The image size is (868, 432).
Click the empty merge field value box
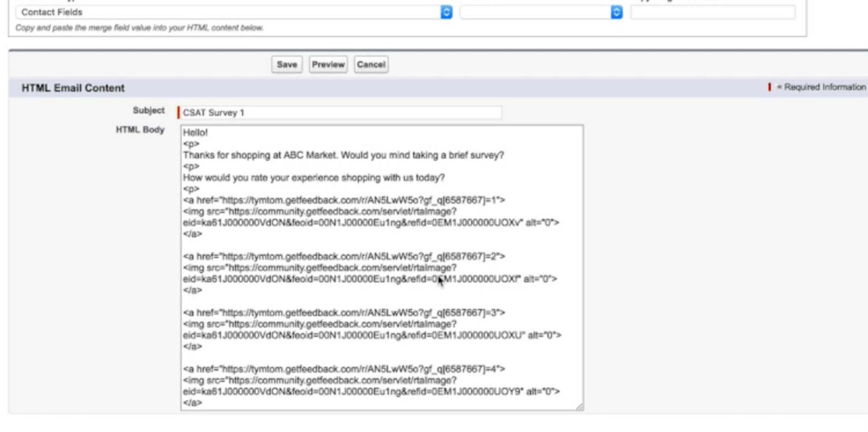(x=713, y=12)
